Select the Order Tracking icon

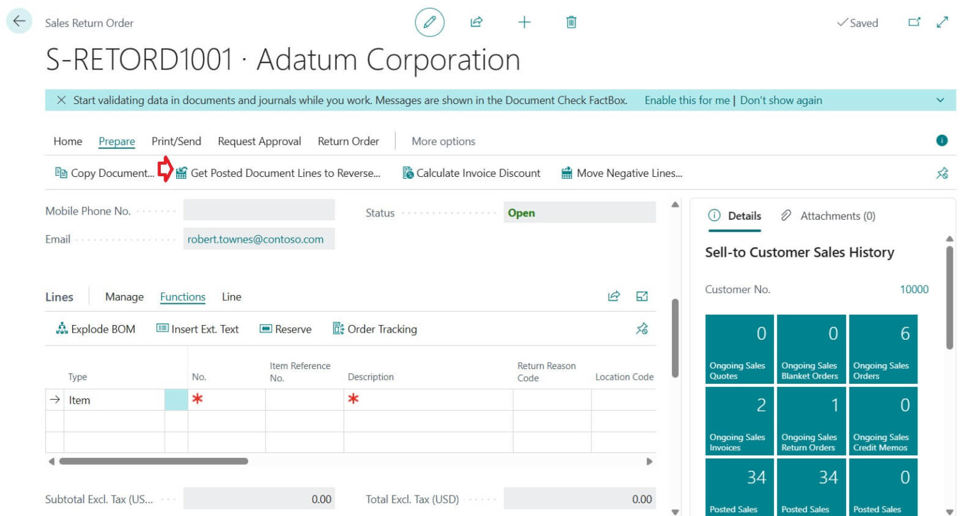point(338,329)
